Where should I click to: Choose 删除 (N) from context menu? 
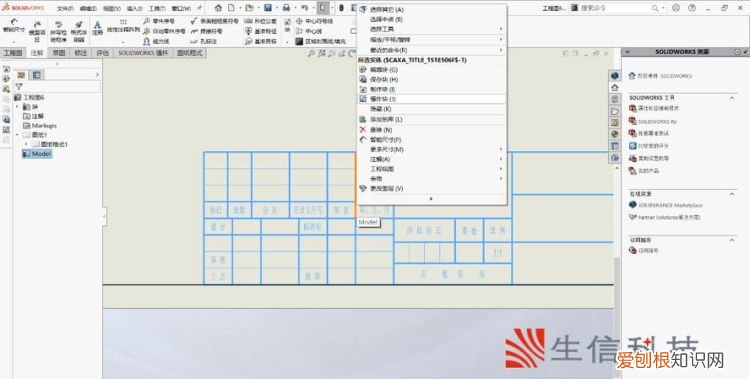pyautogui.click(x=431, y=130)
